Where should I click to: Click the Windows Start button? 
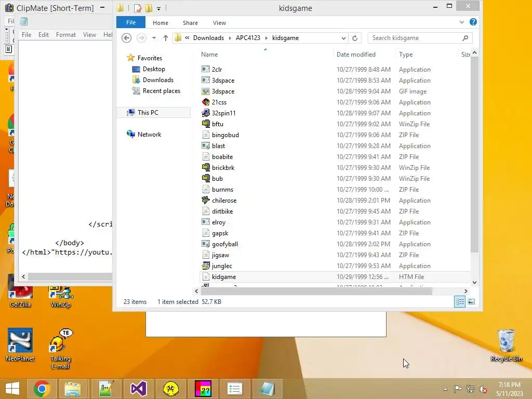12,389
